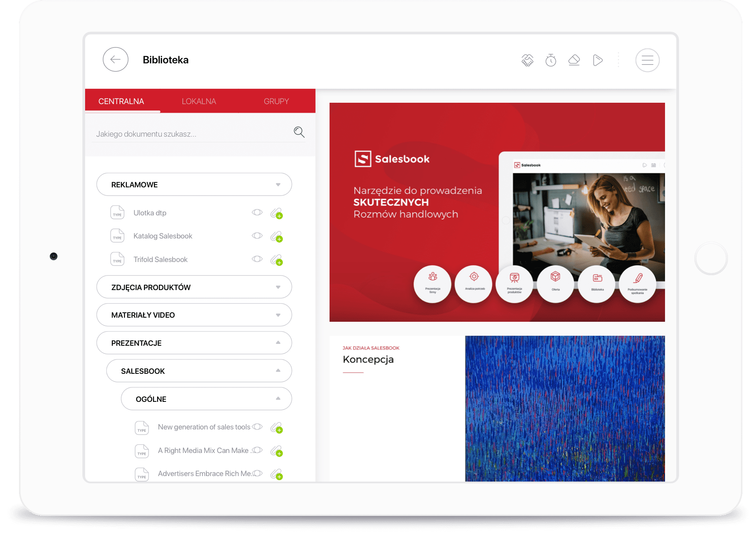The height and width of the screenshot is (534, 756).
Task: Open the Katalog Salesbook document
Action: coord(163,236)
